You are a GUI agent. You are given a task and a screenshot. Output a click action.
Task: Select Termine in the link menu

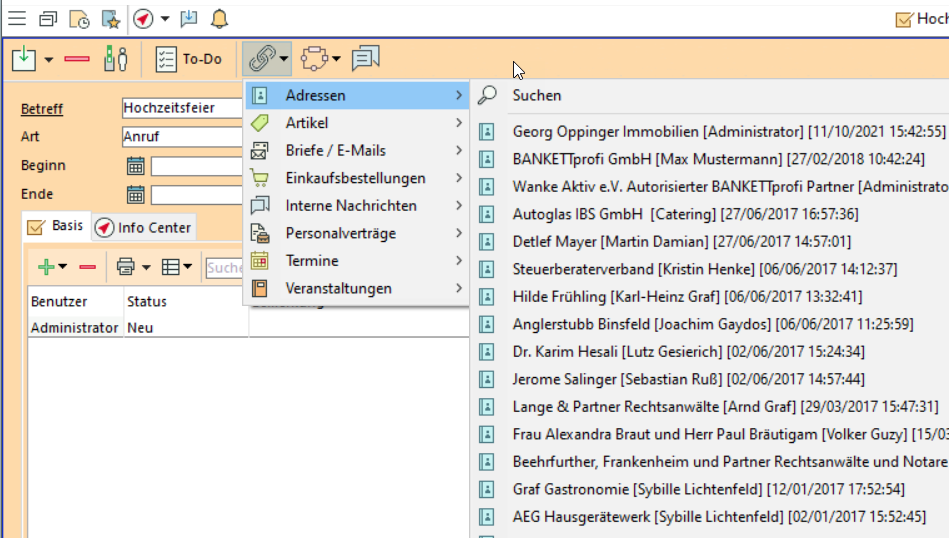[312, 260]
